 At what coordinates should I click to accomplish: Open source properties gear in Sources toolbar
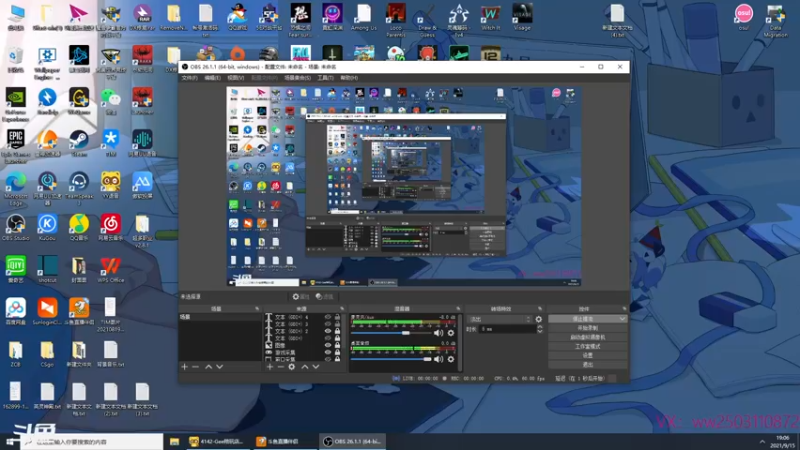[x=292, y=367]
